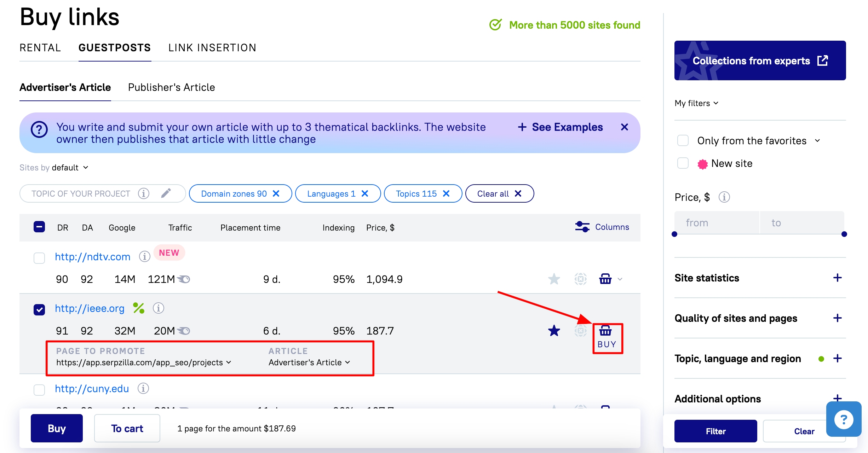
Task: Toggle the select-all checkbox in the table header
Action: [39, 227]
